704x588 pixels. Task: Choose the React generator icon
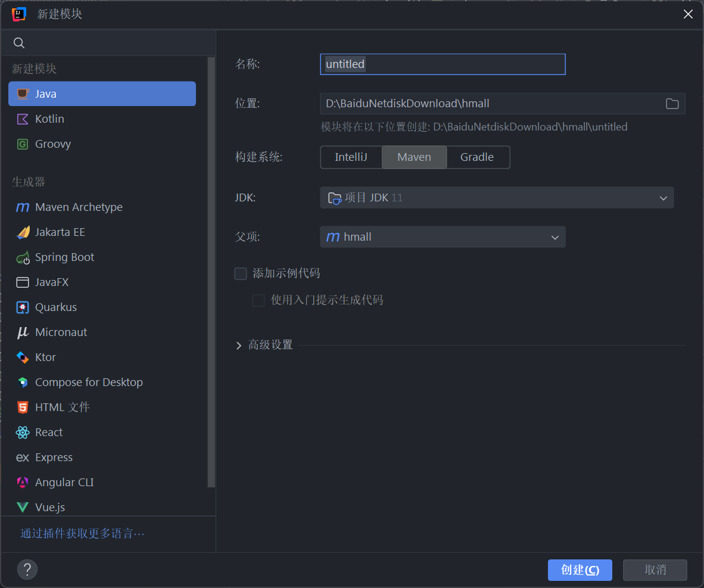point(23,433)
